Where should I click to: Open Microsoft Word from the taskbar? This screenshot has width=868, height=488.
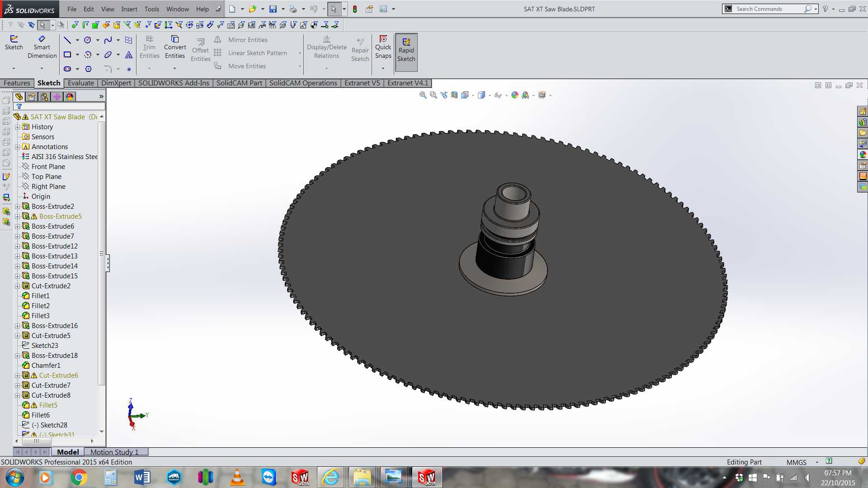coord(142,478)
